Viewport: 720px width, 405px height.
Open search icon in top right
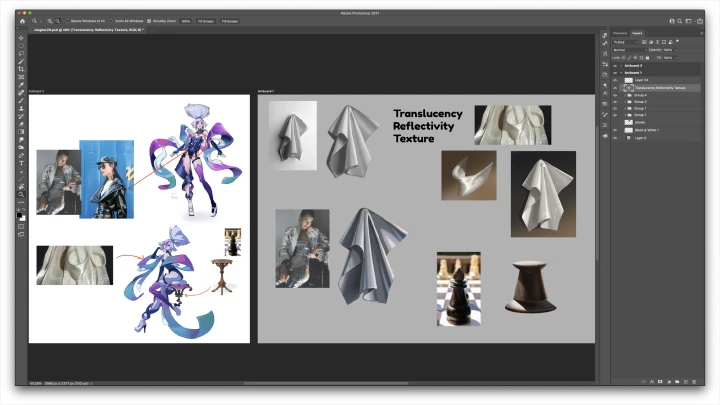680,21
